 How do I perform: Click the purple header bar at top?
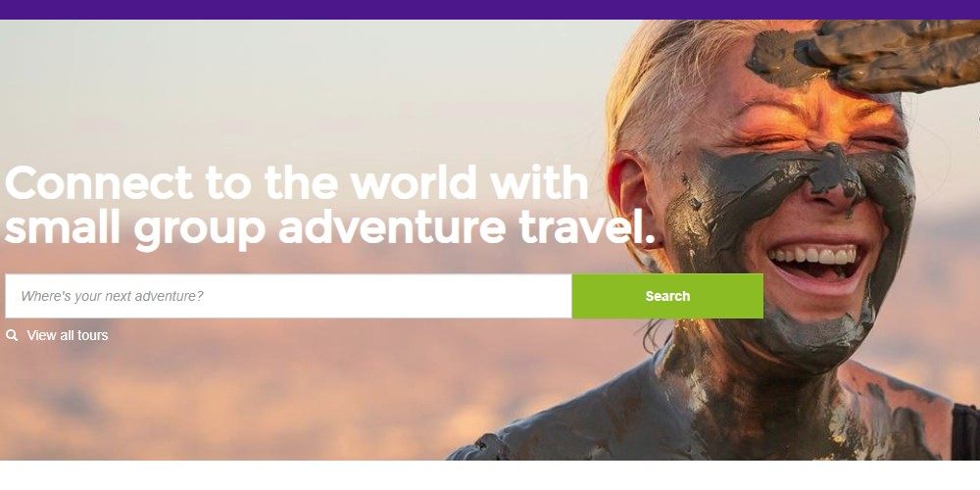click(490, 10)
